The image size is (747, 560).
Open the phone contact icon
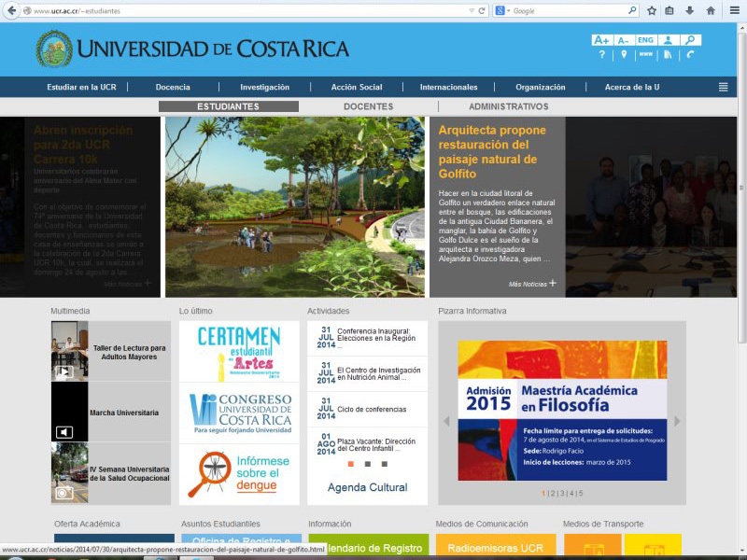[x=690, y=55]
